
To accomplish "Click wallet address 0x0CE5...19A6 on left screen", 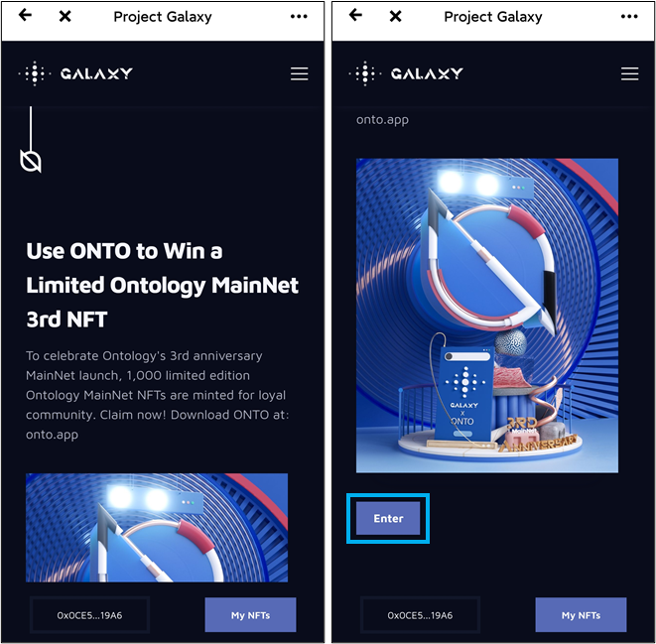I will point(89,615).
